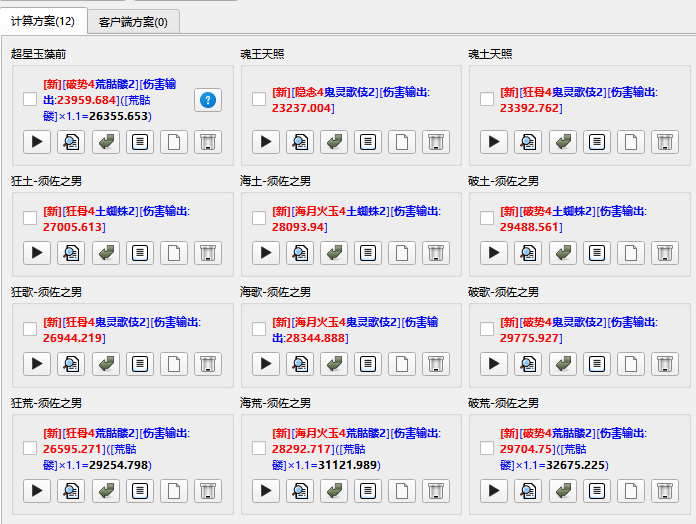This screenshot has width=696, height=524.
Task: Open search preview icon for 超星玉藻前
Action: pyautogui.click(x=71, y=142)
